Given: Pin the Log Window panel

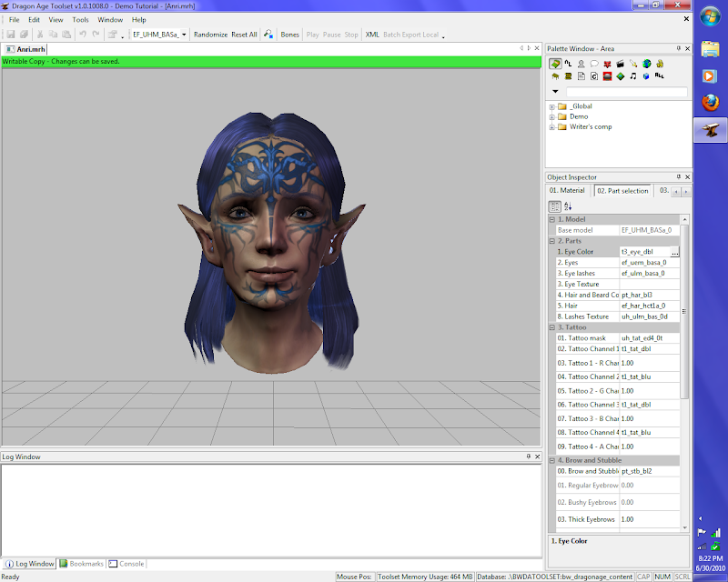Looking at the screenshot, I should 528,457.
